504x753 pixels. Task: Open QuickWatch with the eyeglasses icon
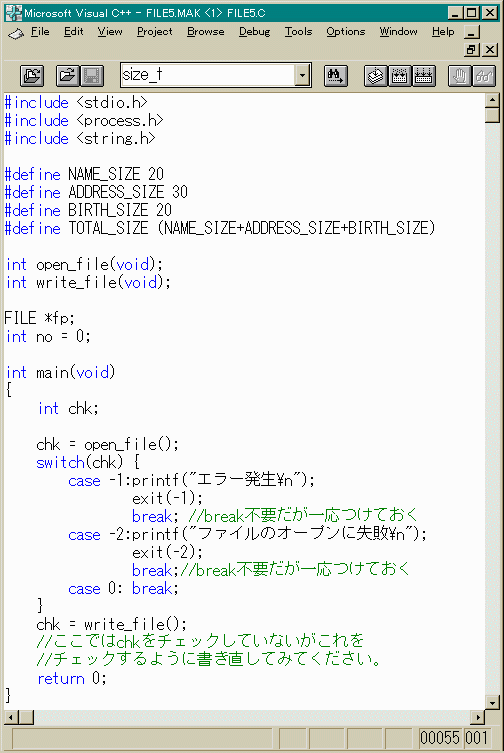(484, 75)
